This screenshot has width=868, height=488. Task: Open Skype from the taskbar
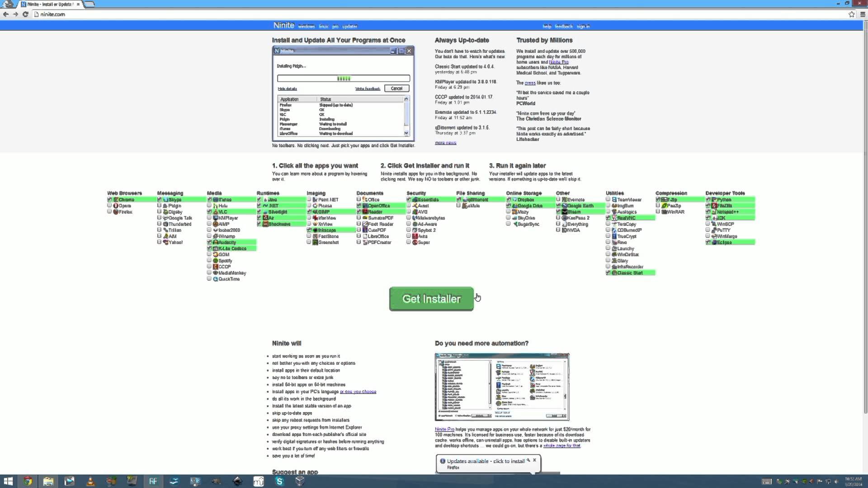click(279, 481)
